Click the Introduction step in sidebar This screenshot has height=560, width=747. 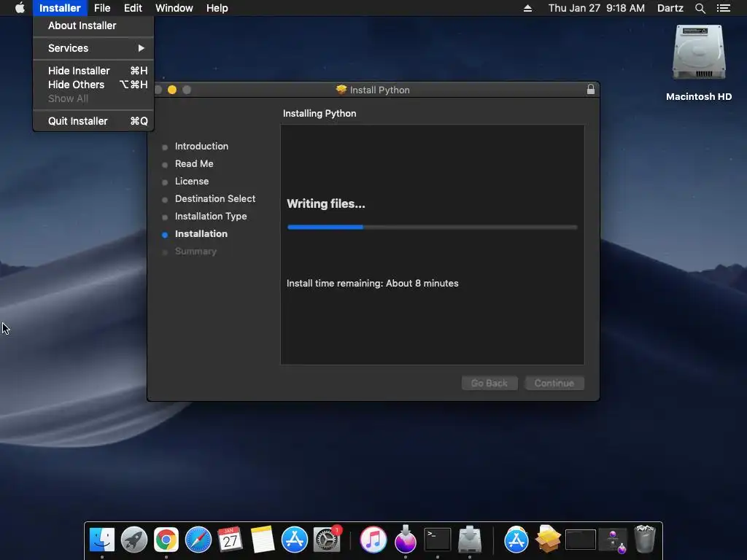point(201,146)
